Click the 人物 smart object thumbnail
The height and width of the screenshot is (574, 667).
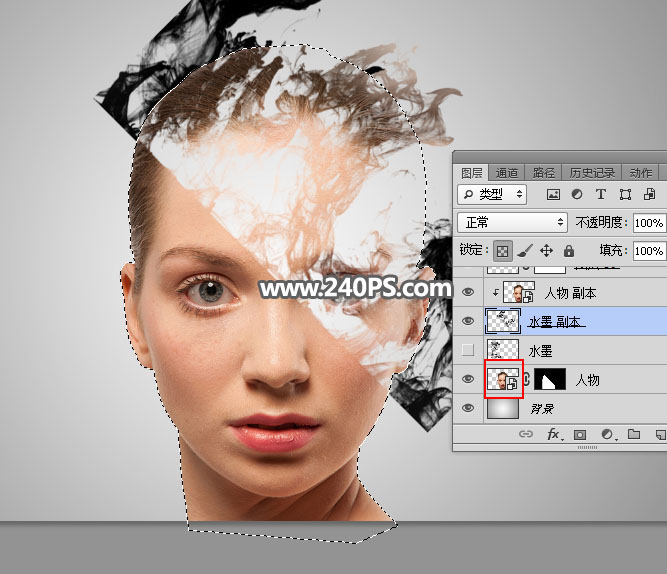coord(503,379)
